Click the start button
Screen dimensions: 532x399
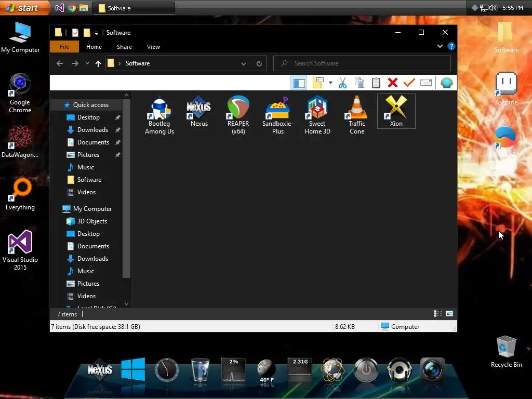pyautogui.click(x=25, y=7)
